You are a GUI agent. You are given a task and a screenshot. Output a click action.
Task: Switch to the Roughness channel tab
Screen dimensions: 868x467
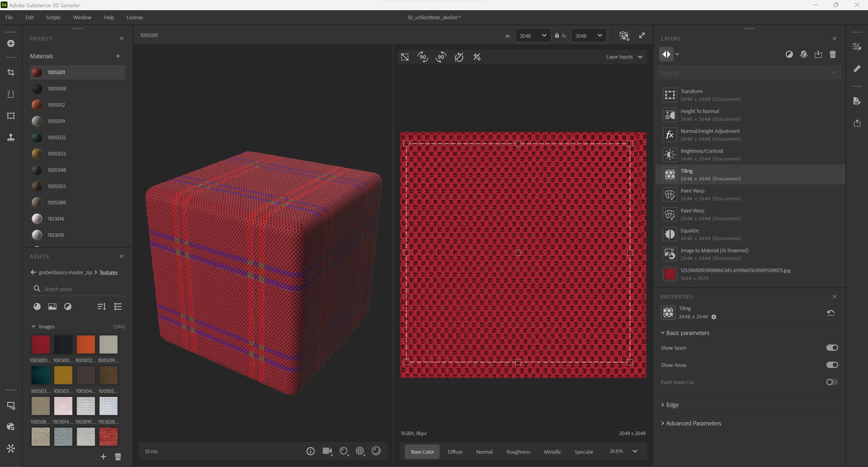click(518, 452)
